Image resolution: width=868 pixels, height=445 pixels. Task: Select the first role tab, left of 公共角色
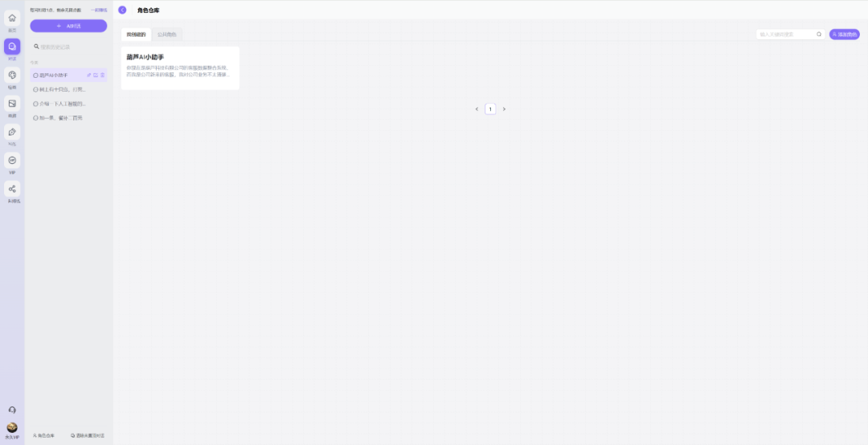[x=136, y=35]
